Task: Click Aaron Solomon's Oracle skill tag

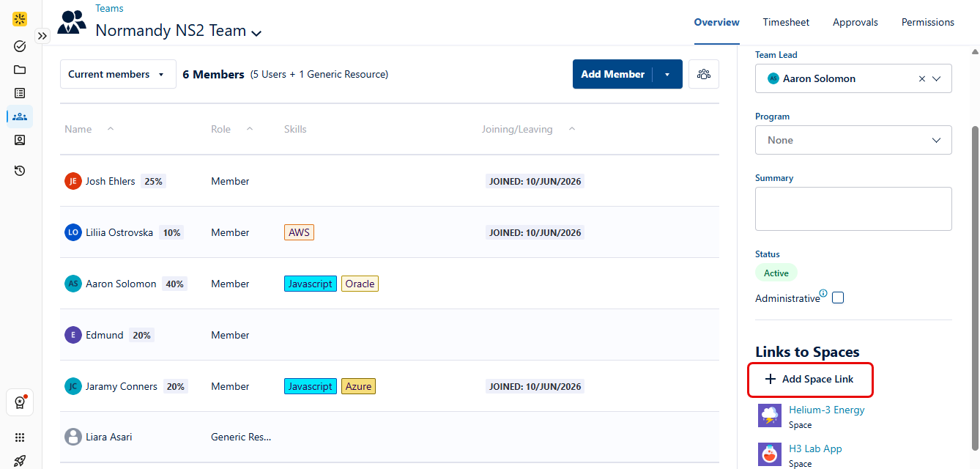Action: [x=360, y=284]
